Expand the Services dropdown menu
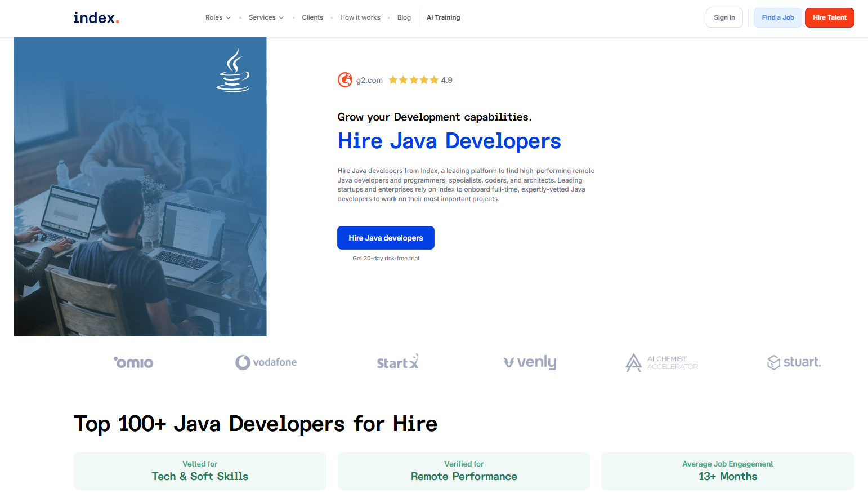 266,17
